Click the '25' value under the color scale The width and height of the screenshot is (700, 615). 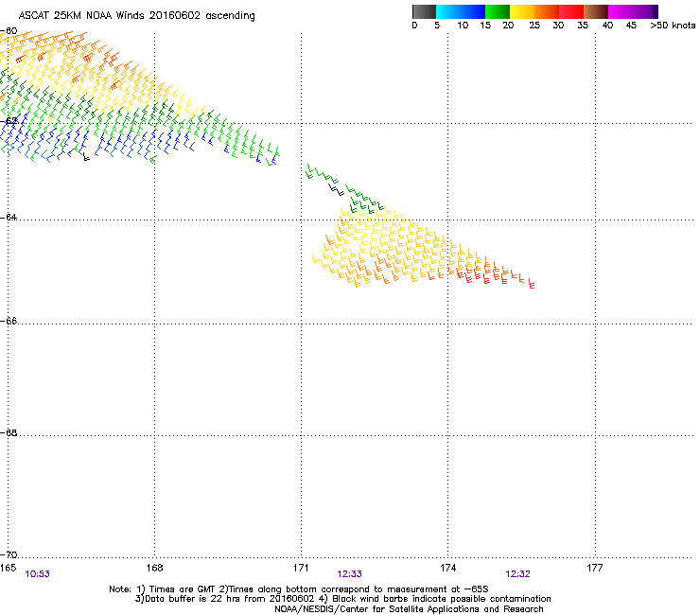tap(534, 26)
